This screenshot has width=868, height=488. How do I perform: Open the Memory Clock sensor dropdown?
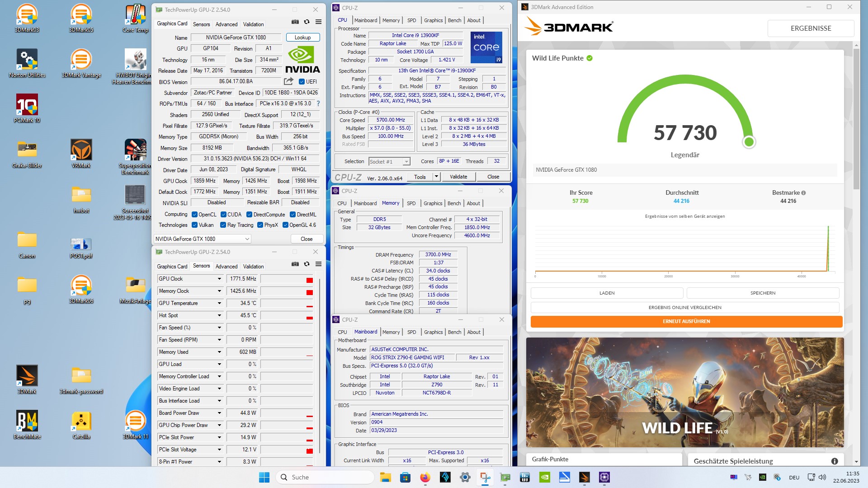tap(220, 291)
